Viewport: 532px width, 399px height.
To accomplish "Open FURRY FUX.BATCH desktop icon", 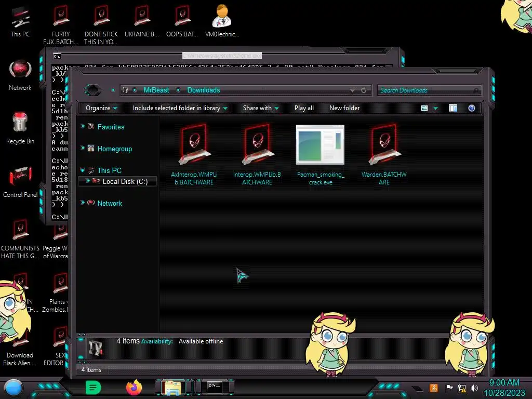I will [61, 25].
